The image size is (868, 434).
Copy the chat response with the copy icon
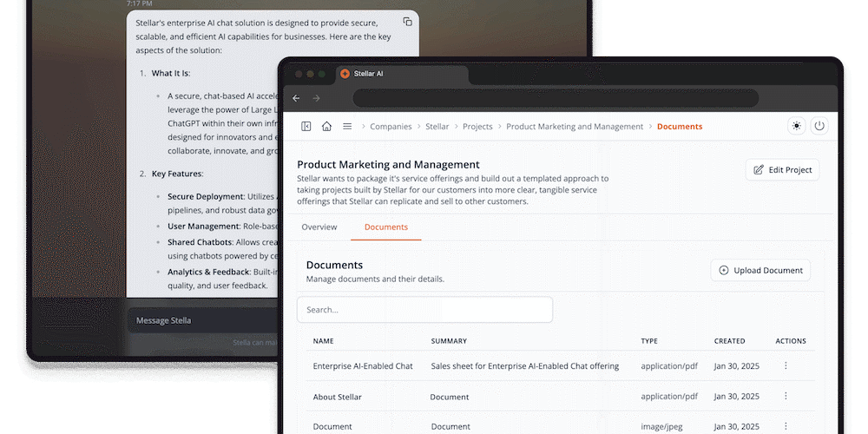click(x=407, y=22)
